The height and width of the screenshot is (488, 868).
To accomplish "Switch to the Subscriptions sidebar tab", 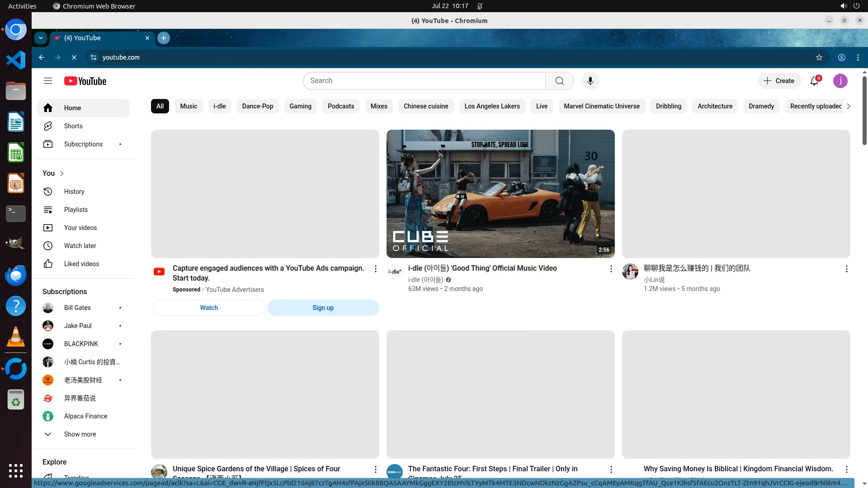I will 83,144.
